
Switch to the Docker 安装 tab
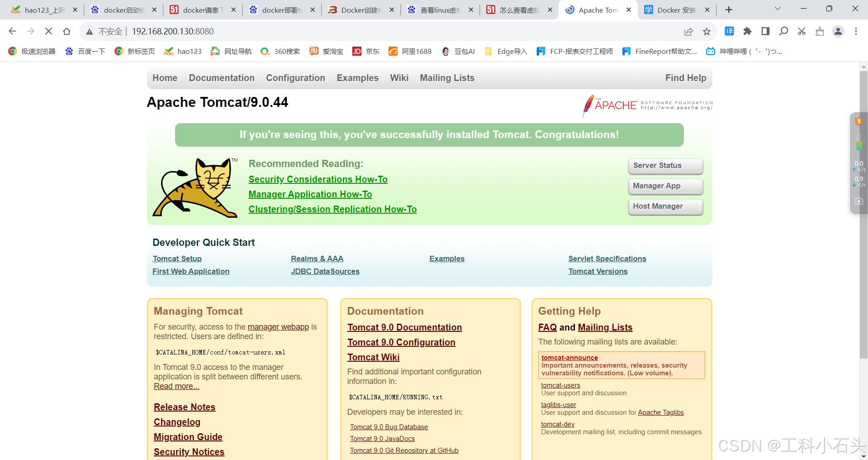point(676,10)
